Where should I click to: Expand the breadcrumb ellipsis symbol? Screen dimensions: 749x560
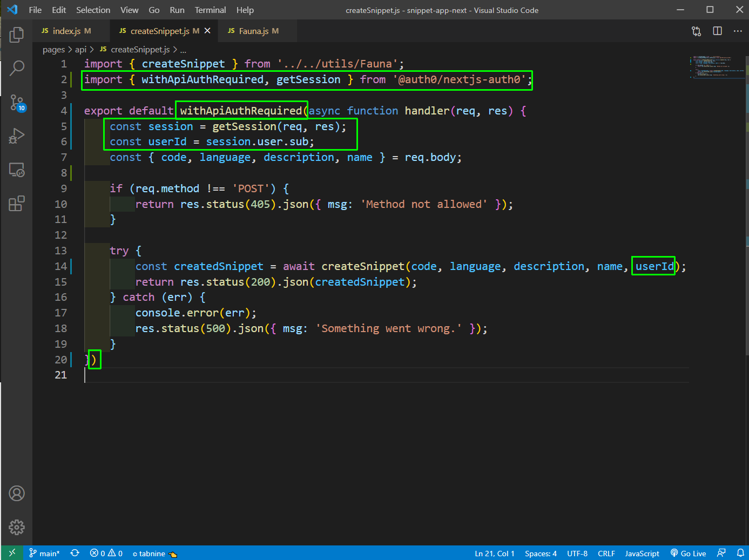tap(183, 50)
